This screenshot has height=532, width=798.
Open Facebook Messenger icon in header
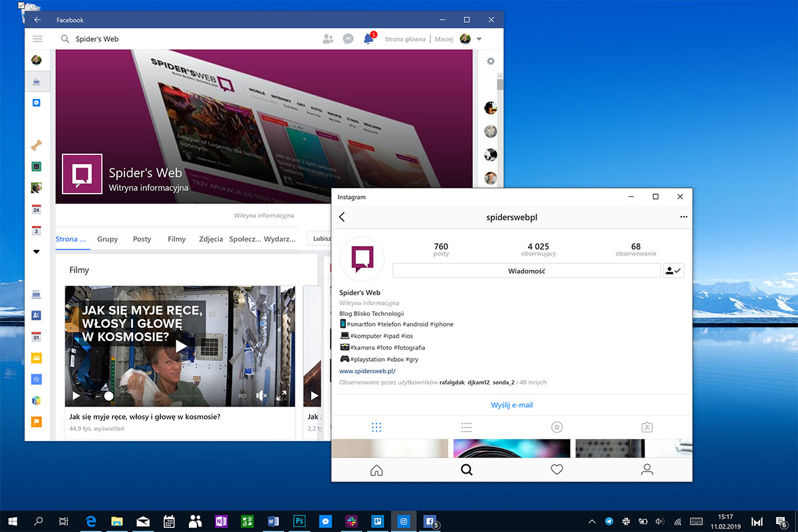(348, 39)
